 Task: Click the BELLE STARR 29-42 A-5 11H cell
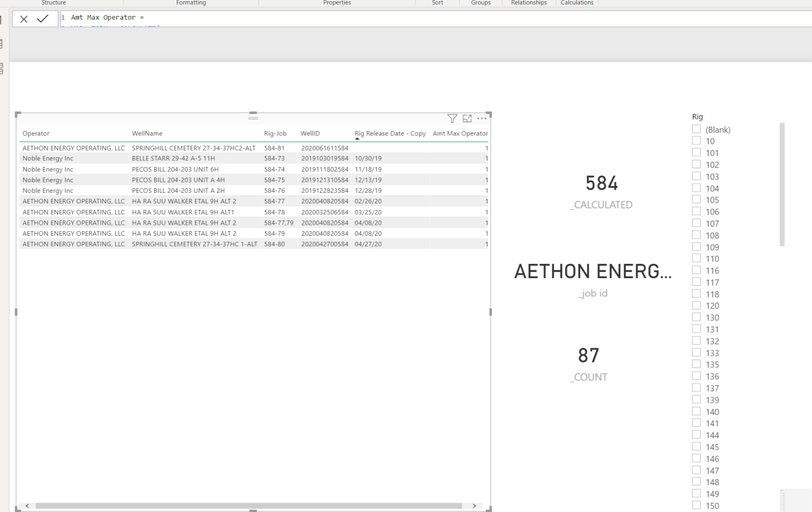[x=173, y=158]
